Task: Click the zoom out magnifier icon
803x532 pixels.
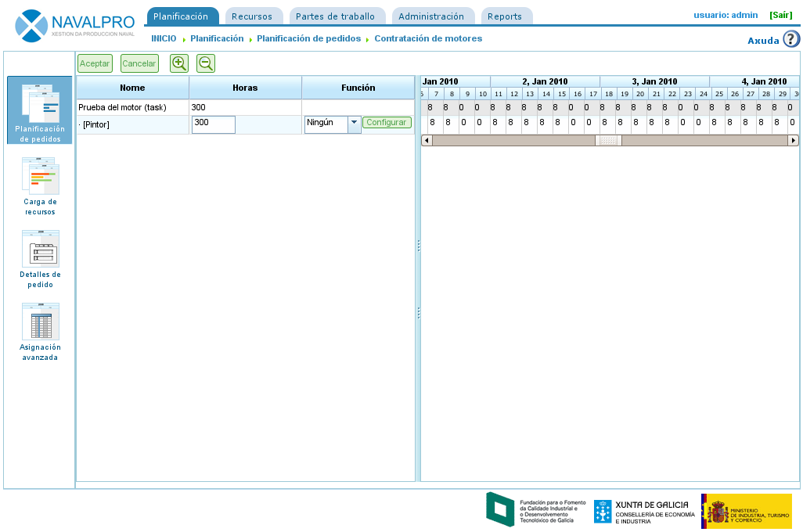Action: (x=206, y=63)
